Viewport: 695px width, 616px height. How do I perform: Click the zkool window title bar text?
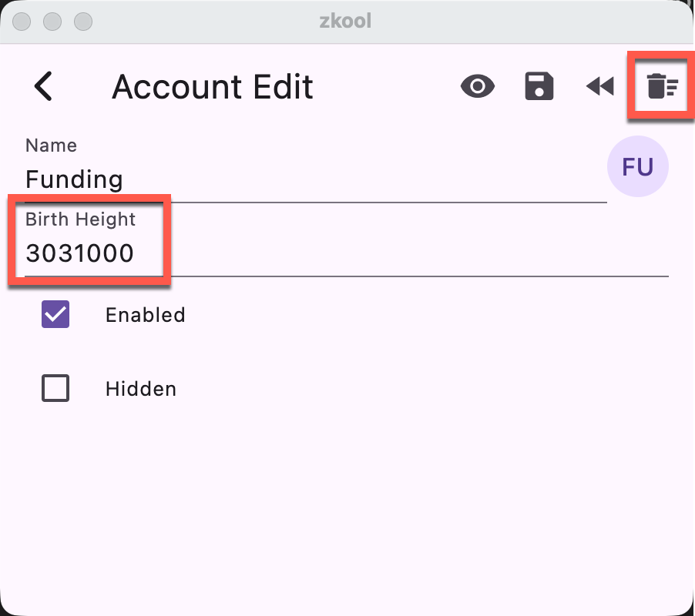pos(345,21)
